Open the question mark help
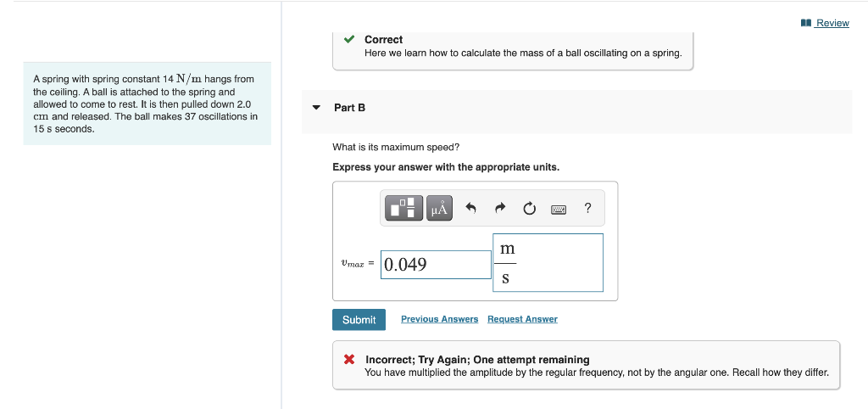 587,209
